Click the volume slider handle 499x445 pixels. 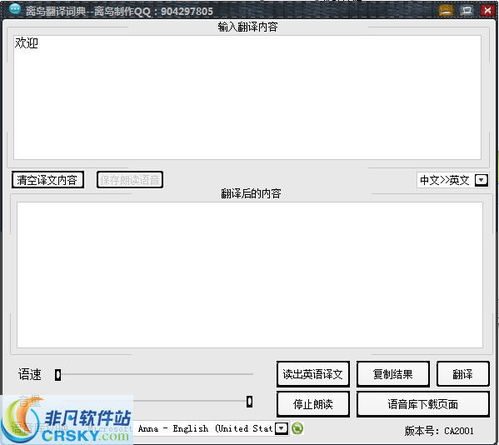pos(249,401)
